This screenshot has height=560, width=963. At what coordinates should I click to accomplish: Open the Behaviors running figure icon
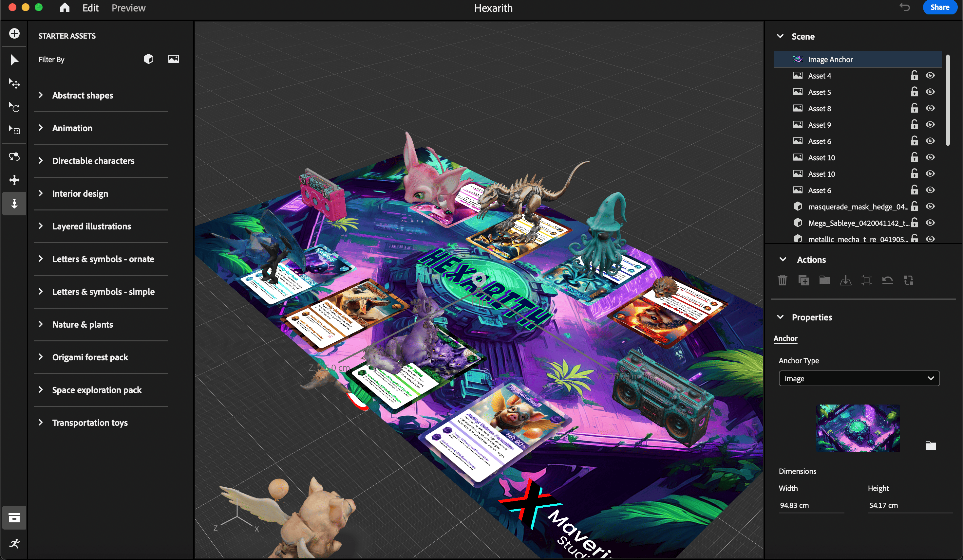pos(14,544)
